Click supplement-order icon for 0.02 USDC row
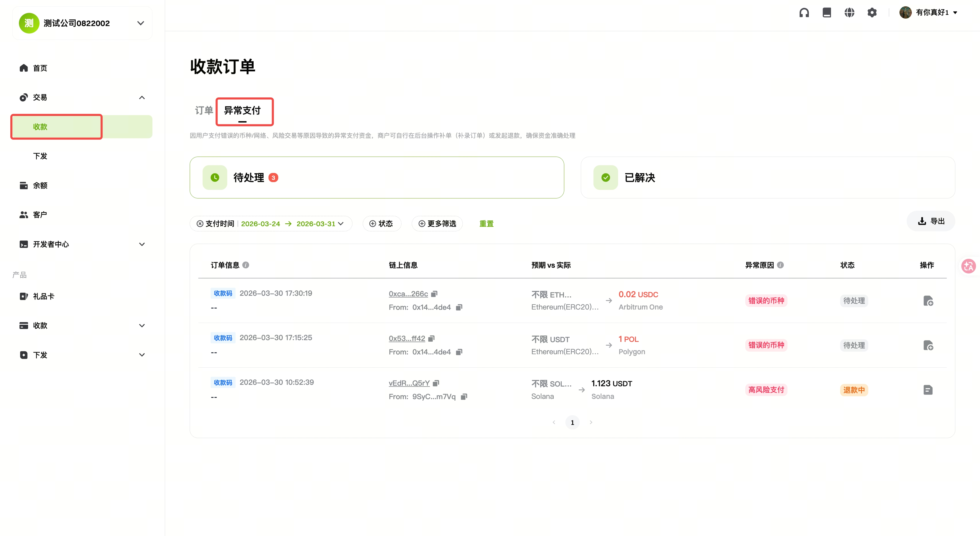Viewport: 980px width, 536px height. pyautogui.click(x=928, y=301)
